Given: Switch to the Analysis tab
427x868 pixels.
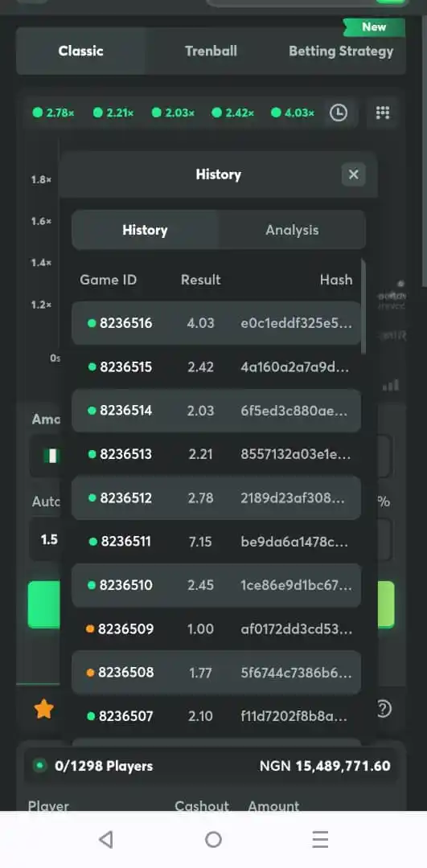Looking at the screenshot, I should pos(292,230).
